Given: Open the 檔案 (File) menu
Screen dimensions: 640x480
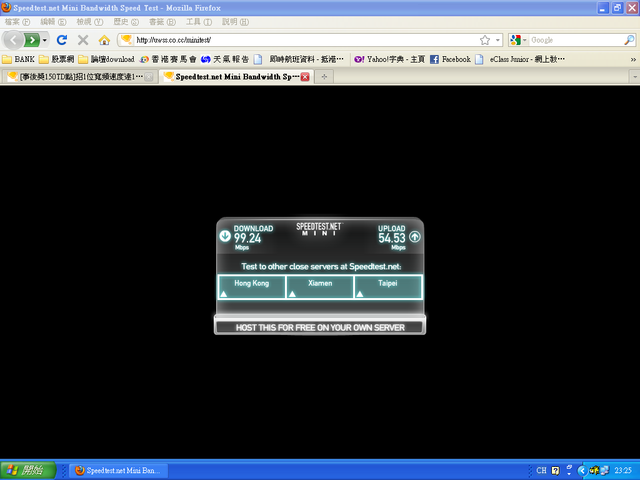Looking at the screenshot, I should tap(17, 22).
